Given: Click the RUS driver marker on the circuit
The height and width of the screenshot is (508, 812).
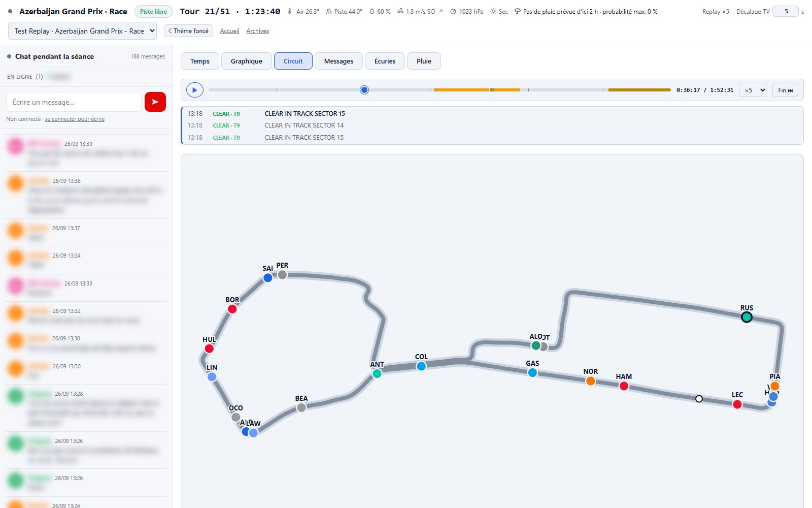Looking at the screenshot, I should 747,317.
